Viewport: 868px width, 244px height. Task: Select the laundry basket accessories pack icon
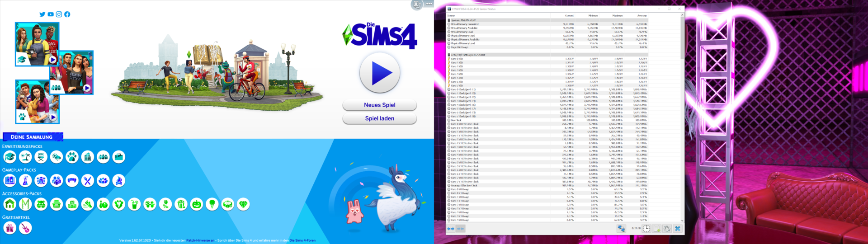click(57, 204)
